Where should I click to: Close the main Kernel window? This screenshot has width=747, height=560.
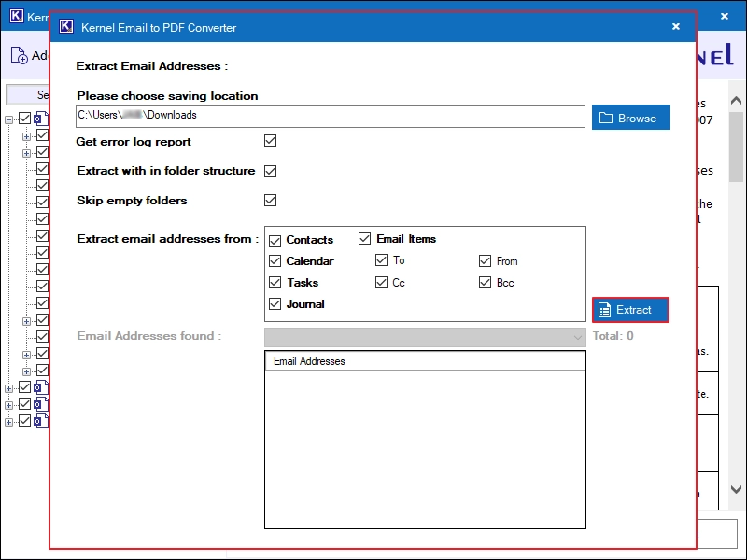click(x=725, y=16)
